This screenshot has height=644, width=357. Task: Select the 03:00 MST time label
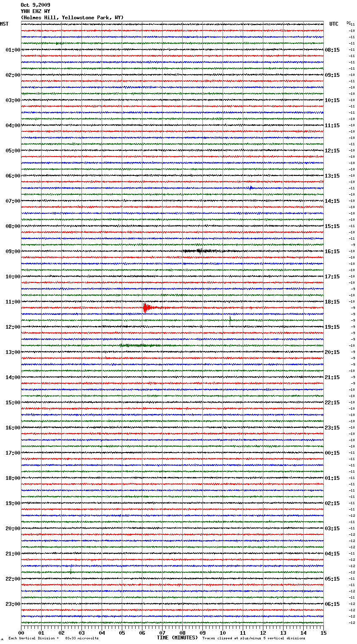13,100
